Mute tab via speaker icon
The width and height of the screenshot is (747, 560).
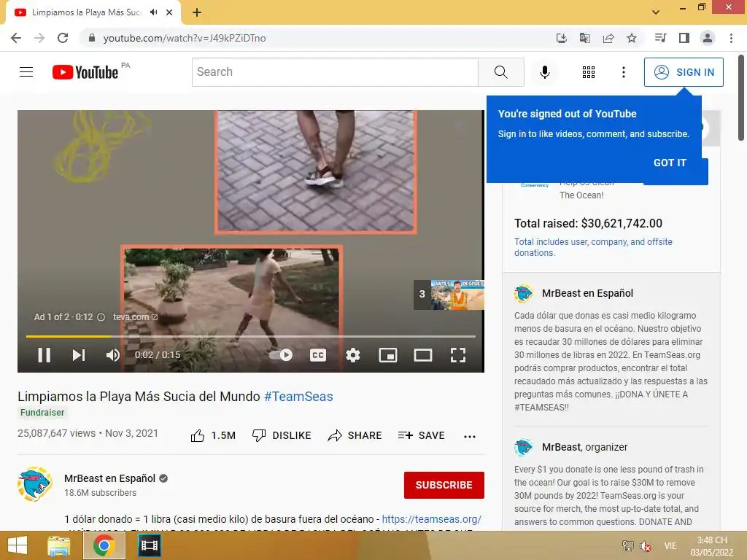pyautogui.click(x=153, y=12)
